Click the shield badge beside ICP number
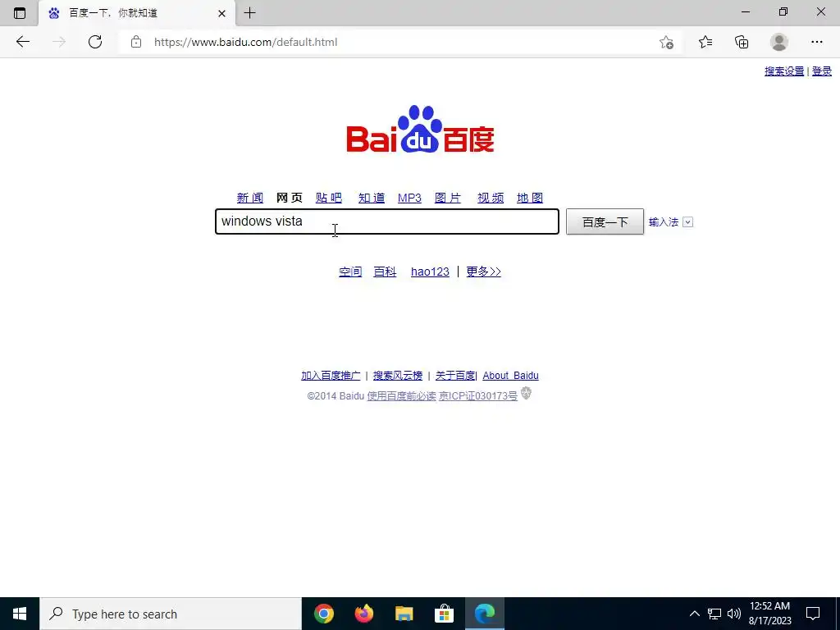The image size is (840, 630). pos(526,394)
